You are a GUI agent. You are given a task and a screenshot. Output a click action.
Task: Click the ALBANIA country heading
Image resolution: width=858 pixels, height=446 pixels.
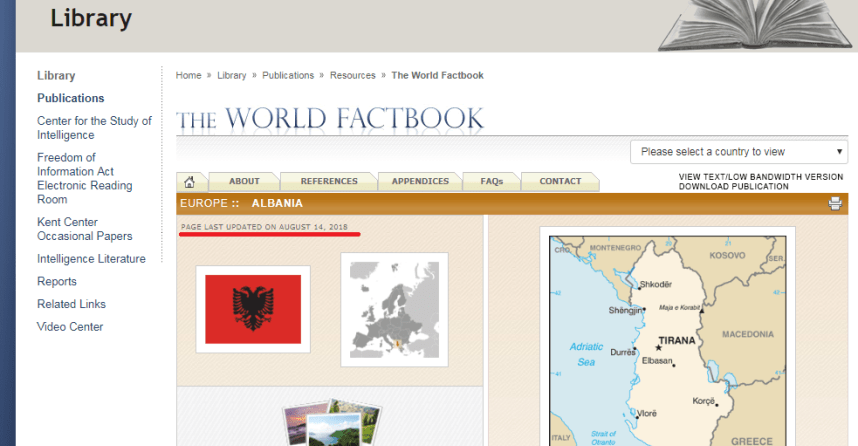[277, 203]
